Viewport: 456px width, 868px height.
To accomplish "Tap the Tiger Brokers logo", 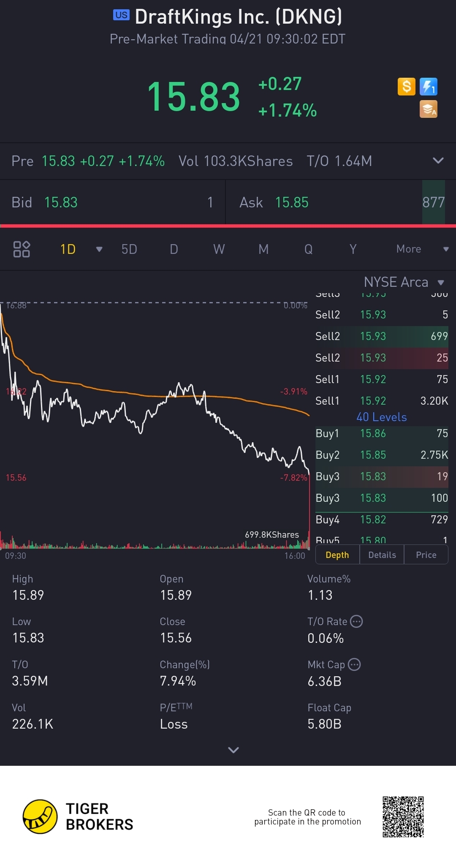I will click(78, 816).
